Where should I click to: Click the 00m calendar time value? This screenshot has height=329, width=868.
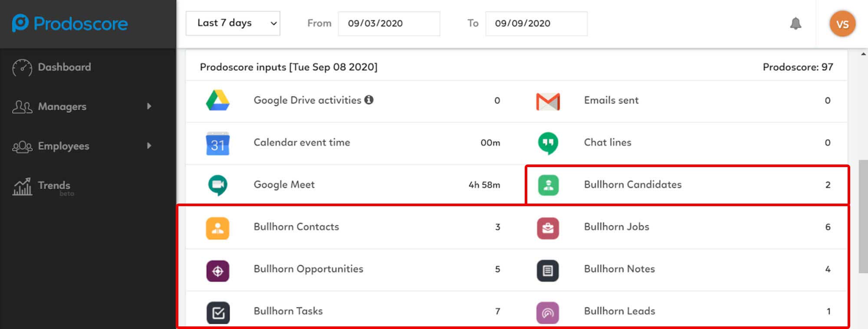[x=490, y=143]
